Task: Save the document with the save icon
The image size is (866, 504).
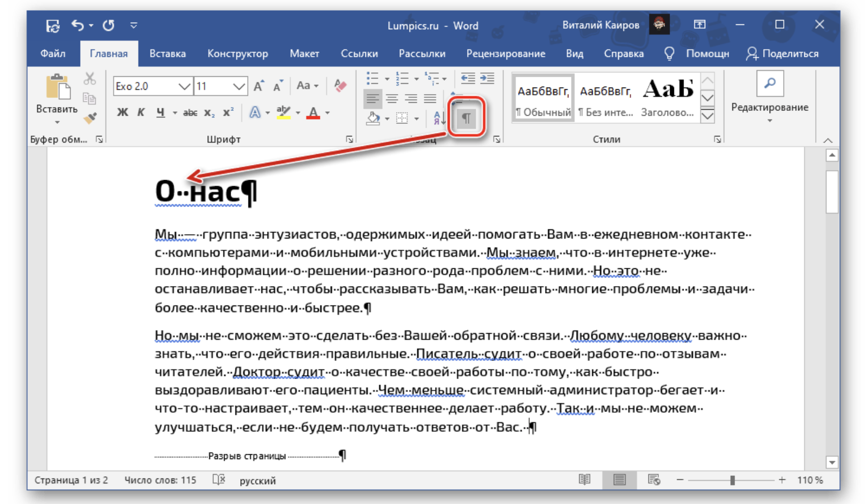Action: pos(53,25)
